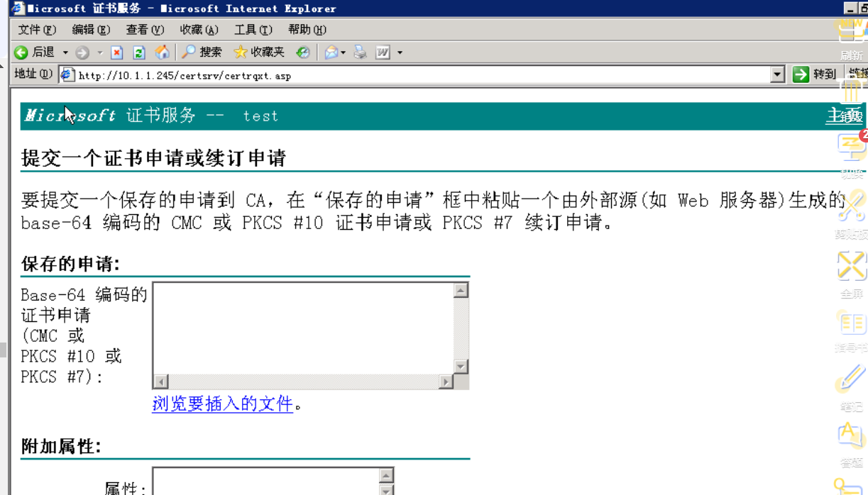Open the 工具(T) menu
The image size is (868, 495).
pyautogui.click(x=253, y=30)
